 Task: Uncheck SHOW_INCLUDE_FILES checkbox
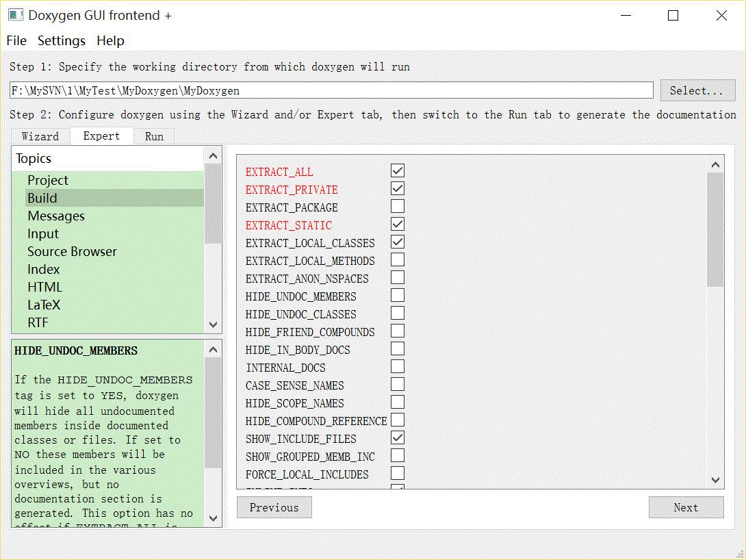(398, 437)
